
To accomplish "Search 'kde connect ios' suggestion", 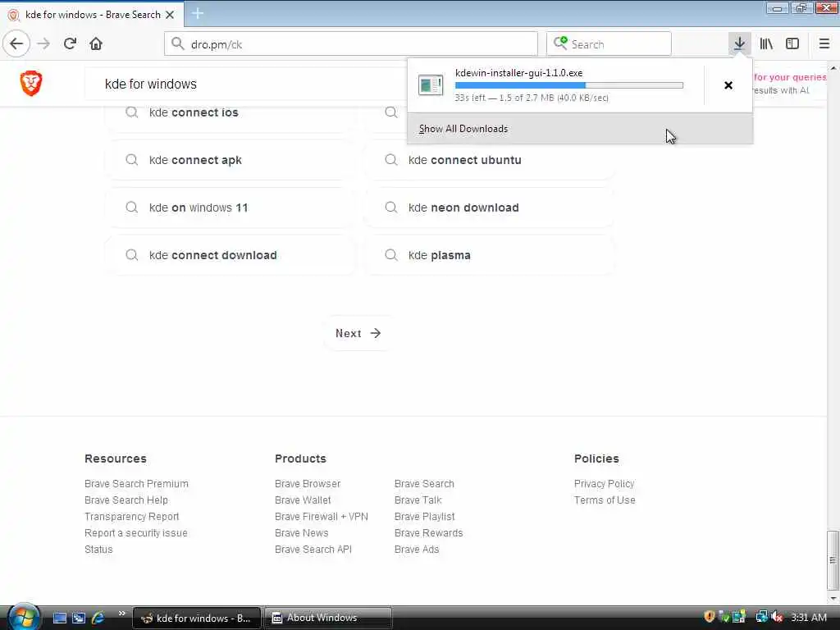I will point(231,112).
